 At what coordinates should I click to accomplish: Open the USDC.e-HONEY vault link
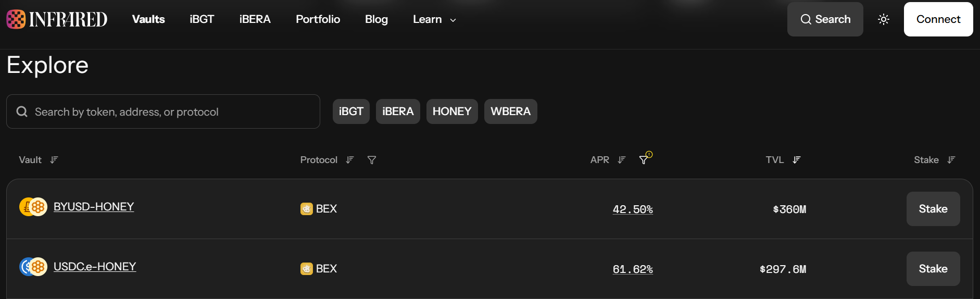[95, 267]
